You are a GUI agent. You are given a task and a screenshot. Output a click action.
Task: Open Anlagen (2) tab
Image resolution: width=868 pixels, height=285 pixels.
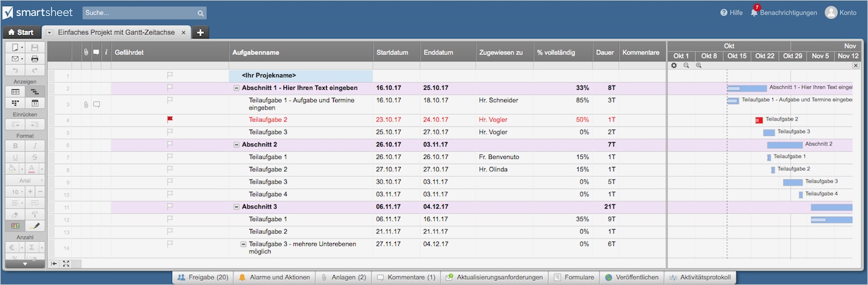[343, 277]
